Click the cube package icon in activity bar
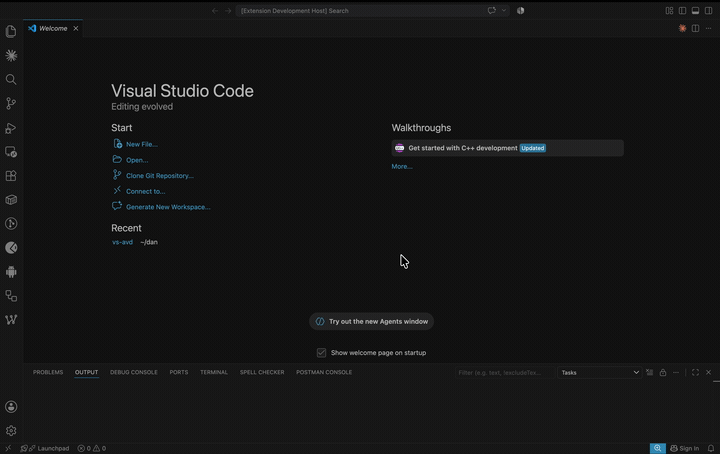720x454 pixels. point(11,200)
